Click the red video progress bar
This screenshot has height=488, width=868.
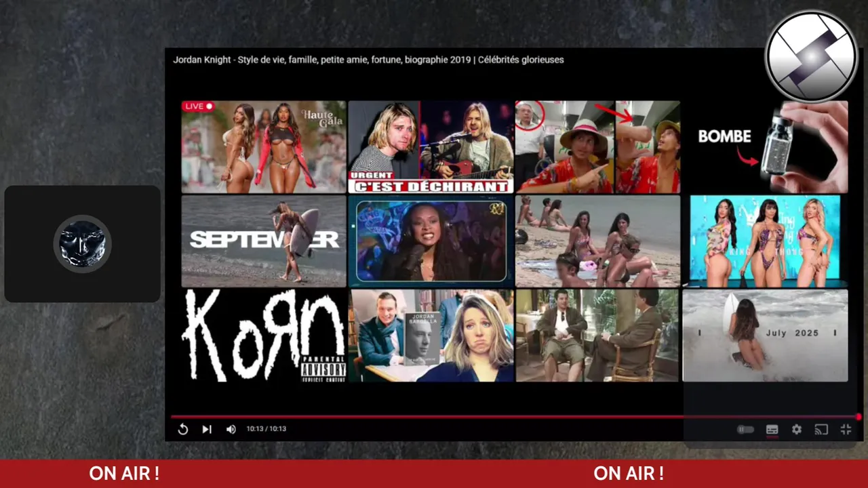tap(515, 417)
